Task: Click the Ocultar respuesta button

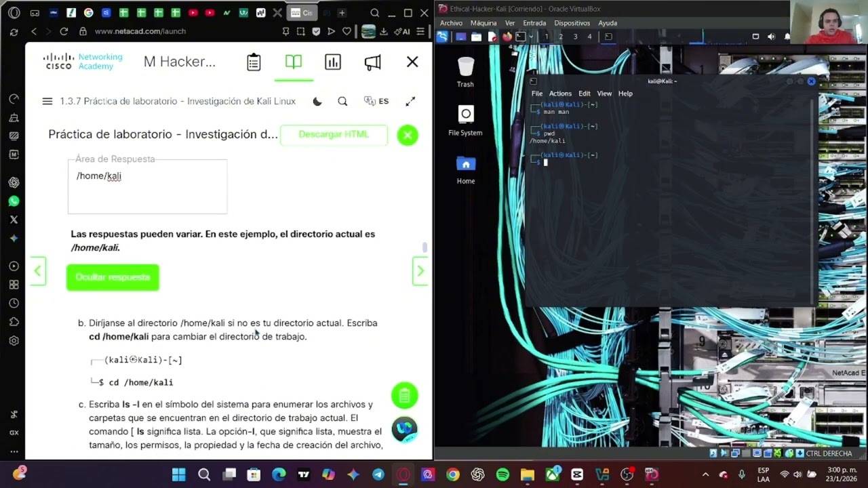Action: 113,277
